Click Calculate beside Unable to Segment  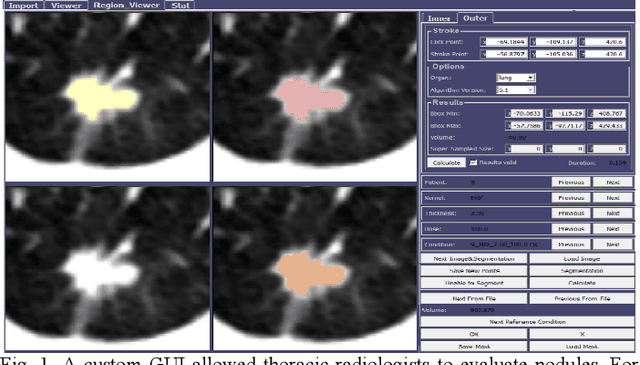(x=582, y=283)
